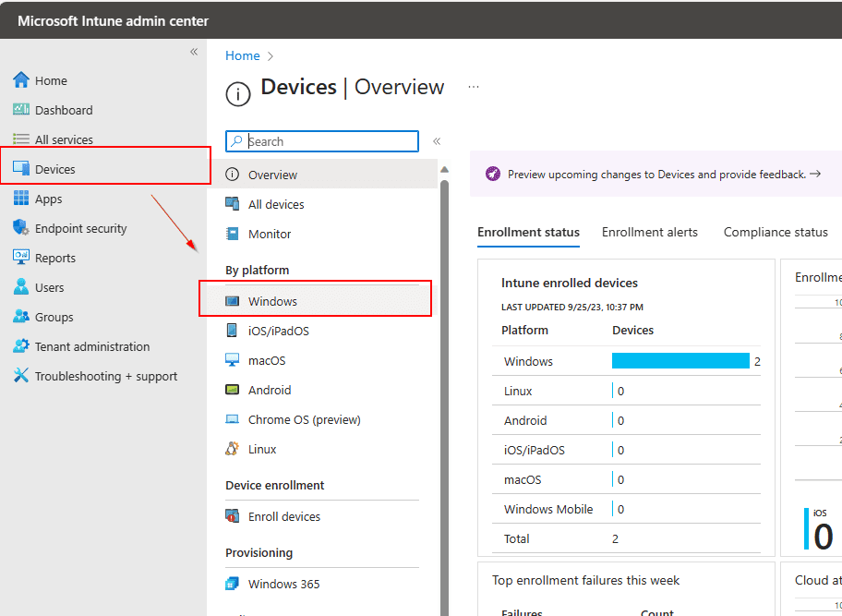Click inside the Devices search box
Viewport: 842px width, 616px height.
321,140
